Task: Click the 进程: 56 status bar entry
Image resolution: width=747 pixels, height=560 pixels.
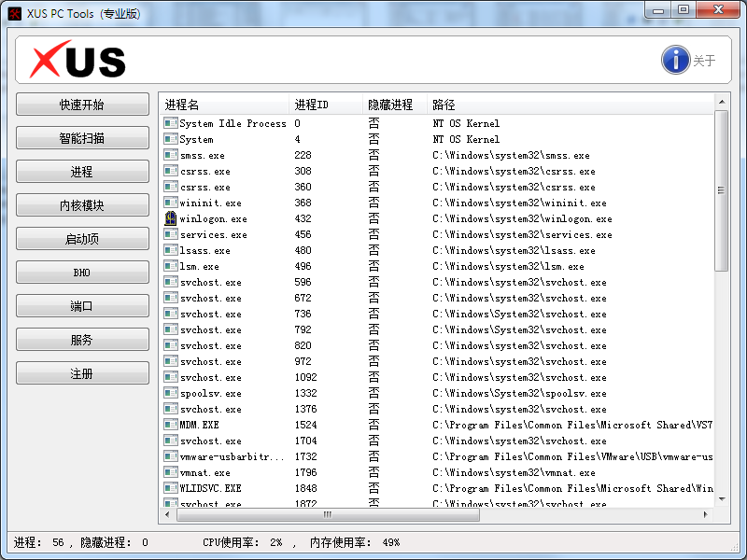Action: click(x=39, y=542)
